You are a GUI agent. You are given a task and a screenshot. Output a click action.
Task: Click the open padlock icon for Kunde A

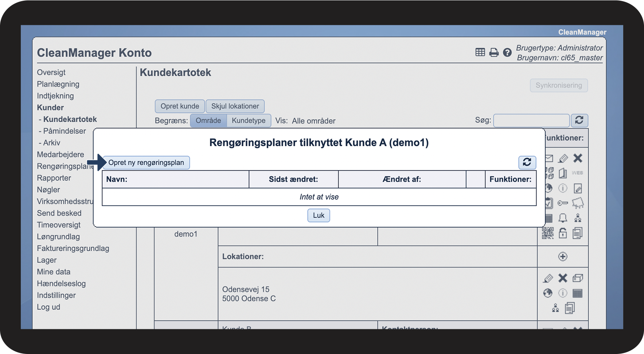(563, 233)
